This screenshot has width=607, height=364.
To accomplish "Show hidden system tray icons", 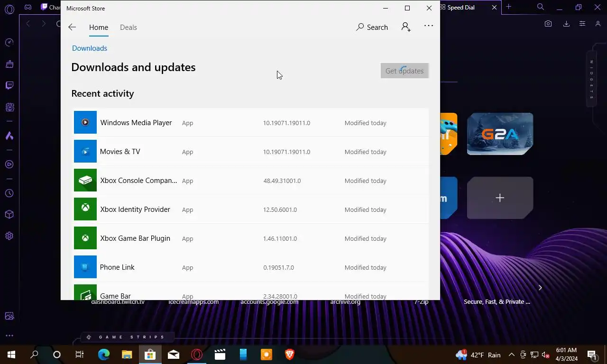I will (x=512, y=355).
